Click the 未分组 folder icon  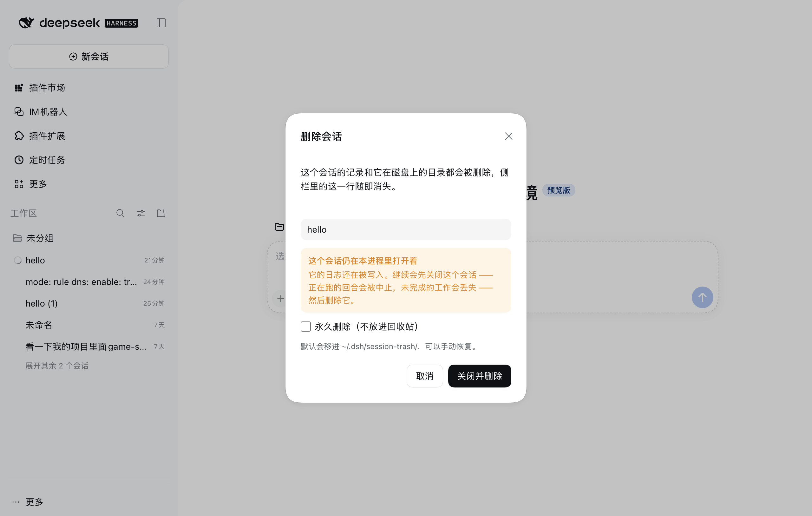(17, 238)
